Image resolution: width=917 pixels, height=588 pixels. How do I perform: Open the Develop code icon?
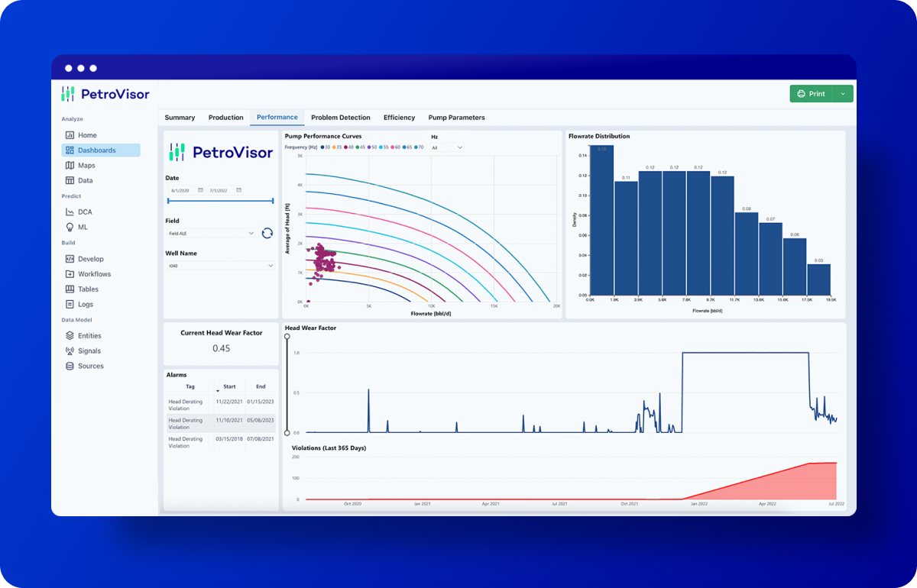click(x=70, y=259)
